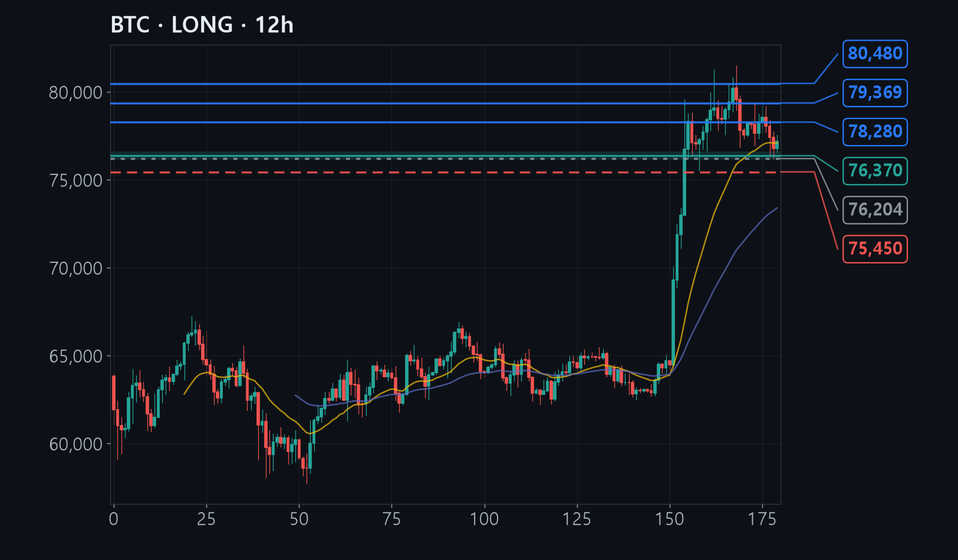
Task: Click the gray 76,204 price label
Action: pyautogui.click(x=875, y=210)
